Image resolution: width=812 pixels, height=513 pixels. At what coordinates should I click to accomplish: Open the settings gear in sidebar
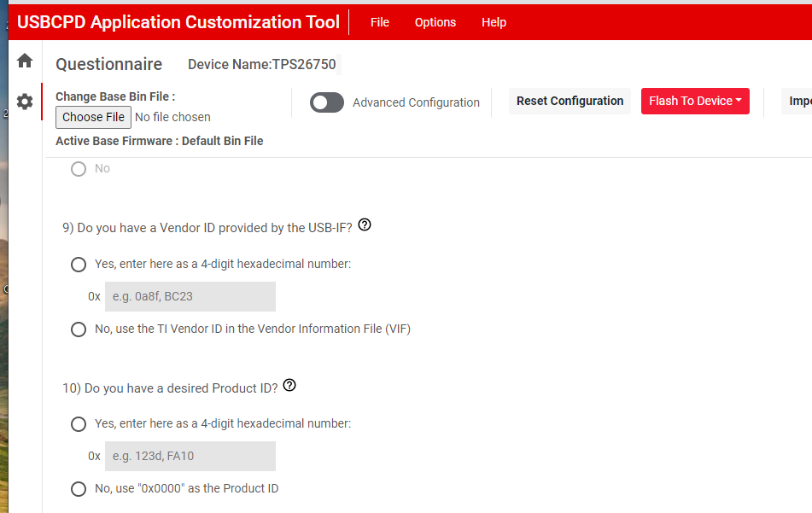[x=25, y=102]
